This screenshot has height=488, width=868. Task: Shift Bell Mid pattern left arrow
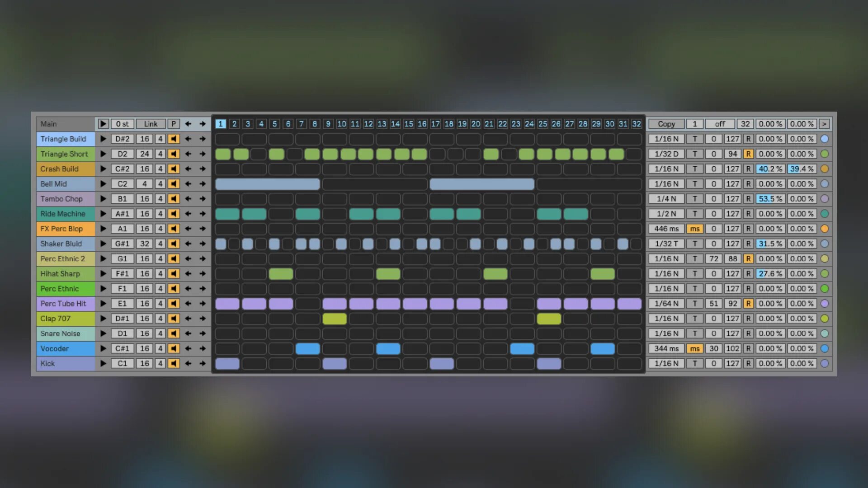pos(188,184)
